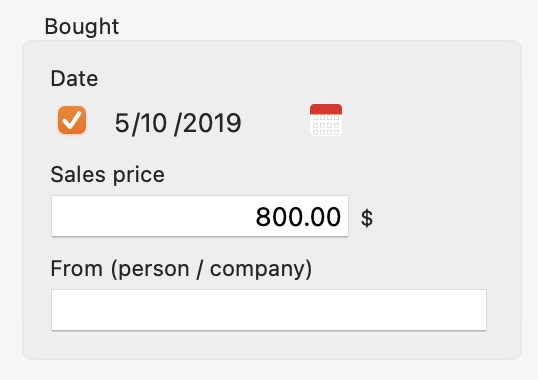
Task: Click the white checkmark in the date toggle
Action: click(x=72, y=120)
